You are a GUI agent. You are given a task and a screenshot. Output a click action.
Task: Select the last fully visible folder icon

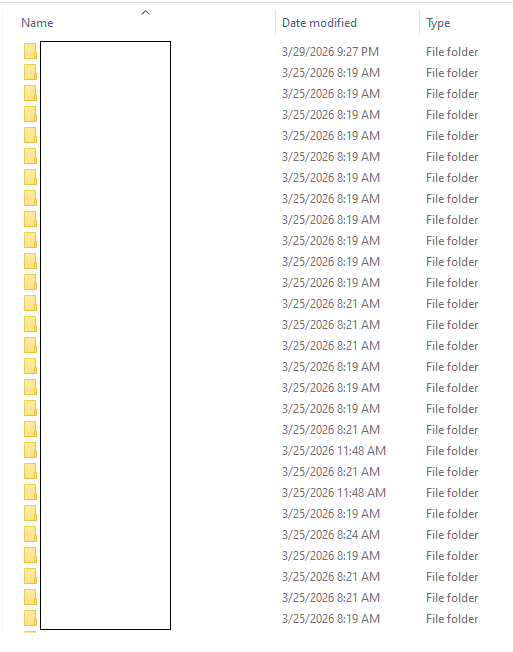(x=30, y=618)
